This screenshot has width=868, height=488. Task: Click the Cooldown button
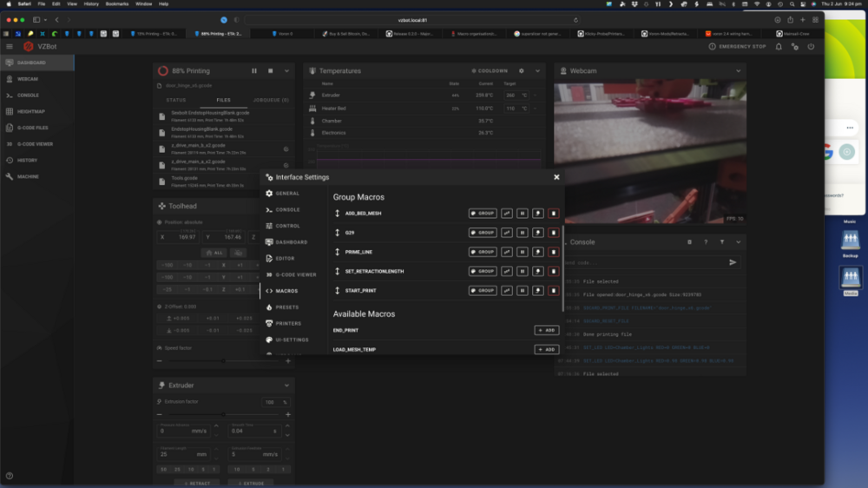(490, 71)
